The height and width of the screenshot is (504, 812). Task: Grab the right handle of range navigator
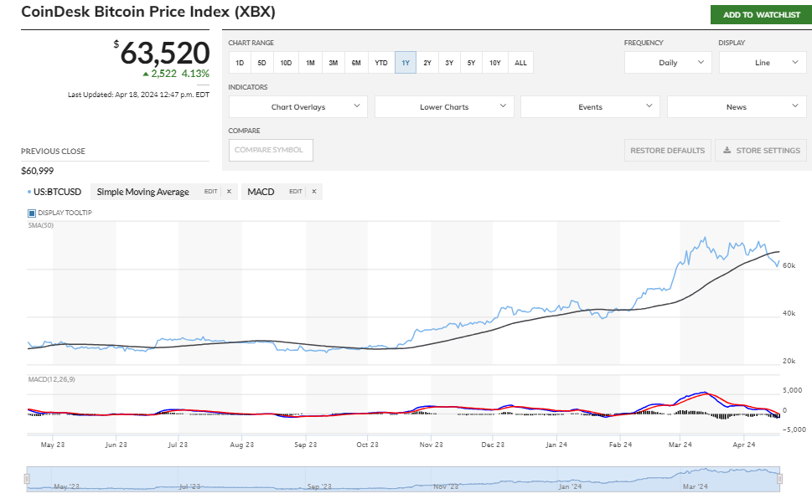coord(779,479)
